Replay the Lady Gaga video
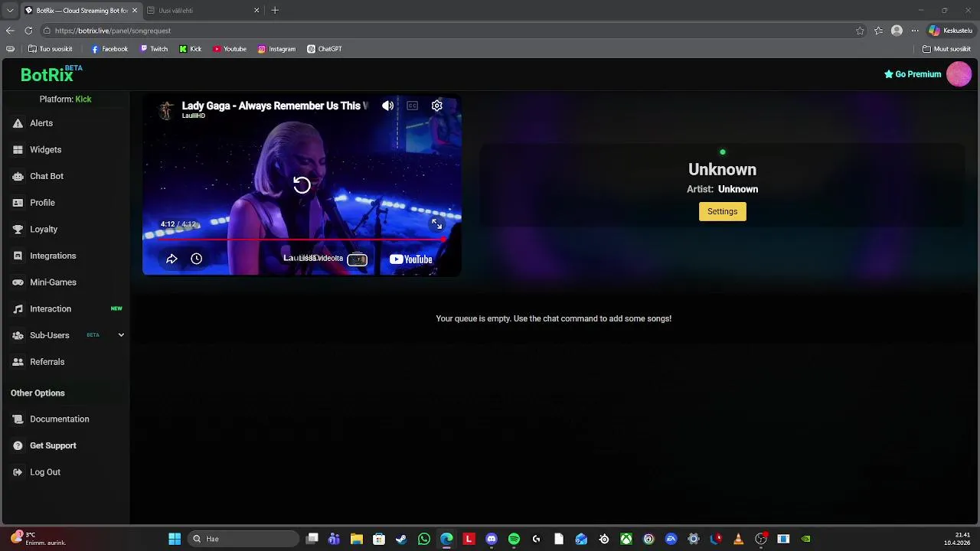Viewport: 980px width, 551px height. (x=302, y=185)
